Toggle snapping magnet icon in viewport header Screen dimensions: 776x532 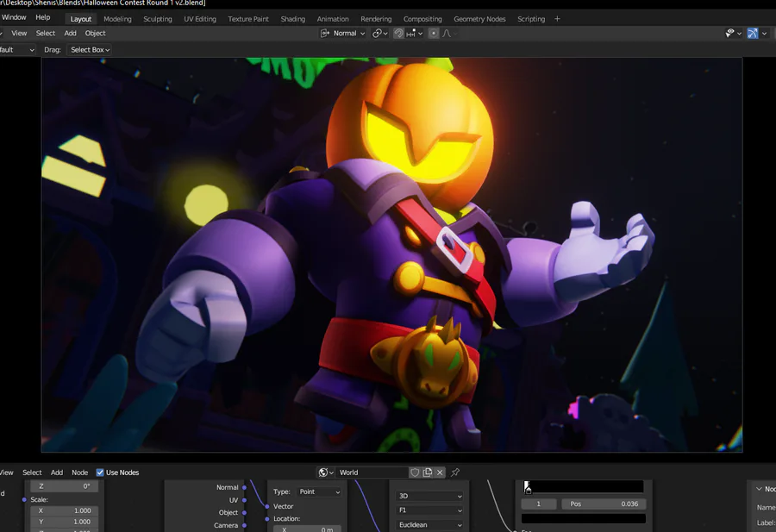tap(398, 33)
